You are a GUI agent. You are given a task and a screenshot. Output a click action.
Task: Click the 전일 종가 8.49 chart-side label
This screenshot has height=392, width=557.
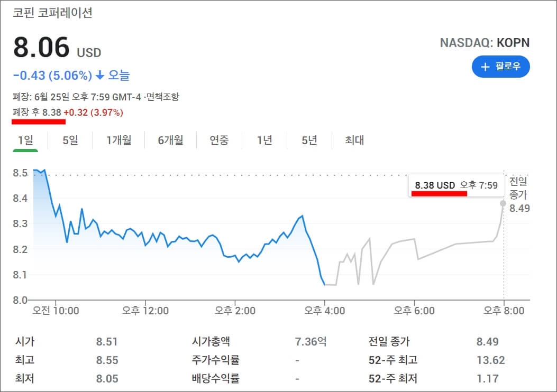coord(519,195)
